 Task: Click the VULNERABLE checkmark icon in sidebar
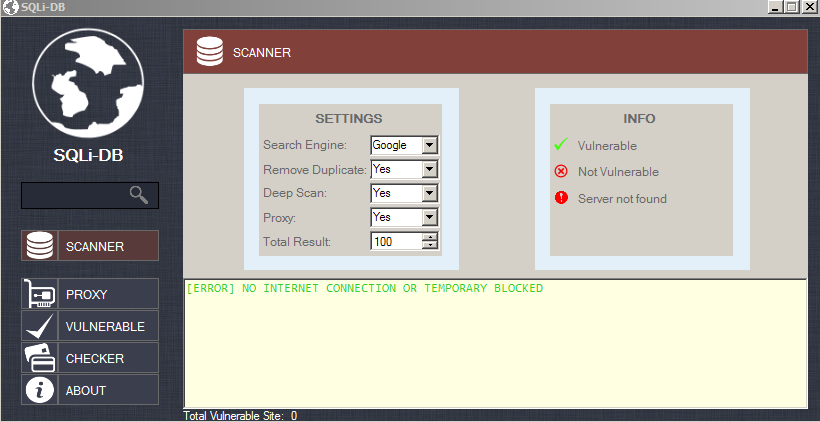[40, 326]
